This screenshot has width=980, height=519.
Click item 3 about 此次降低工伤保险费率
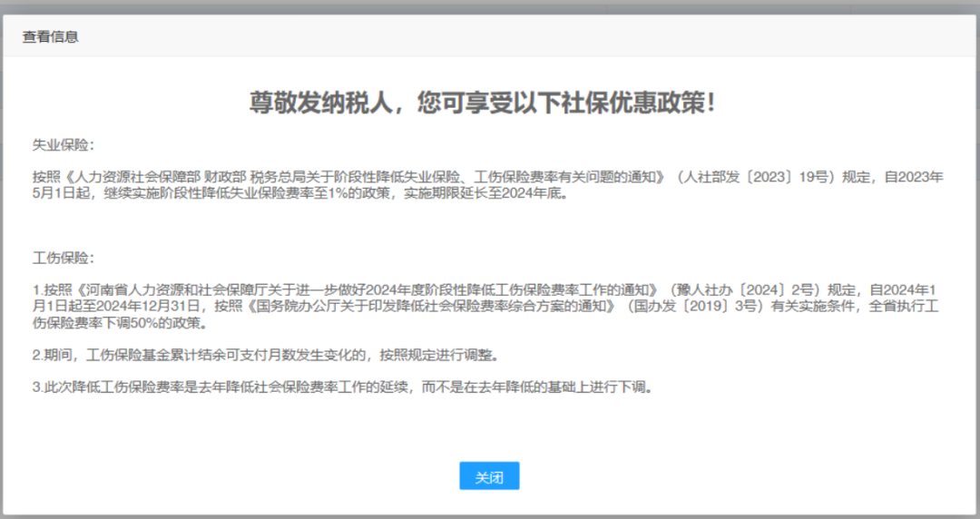coord(343,387)
